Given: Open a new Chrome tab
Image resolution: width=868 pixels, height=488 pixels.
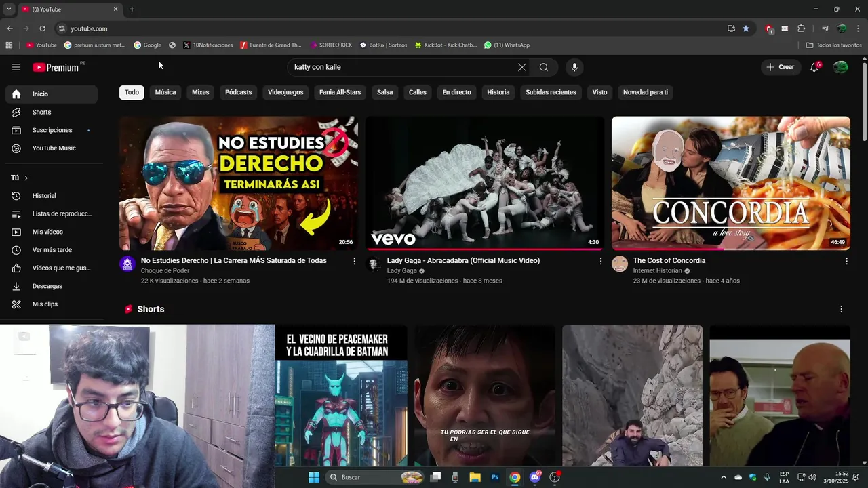Looking at the screenshot, I should (x=132, y=9).
